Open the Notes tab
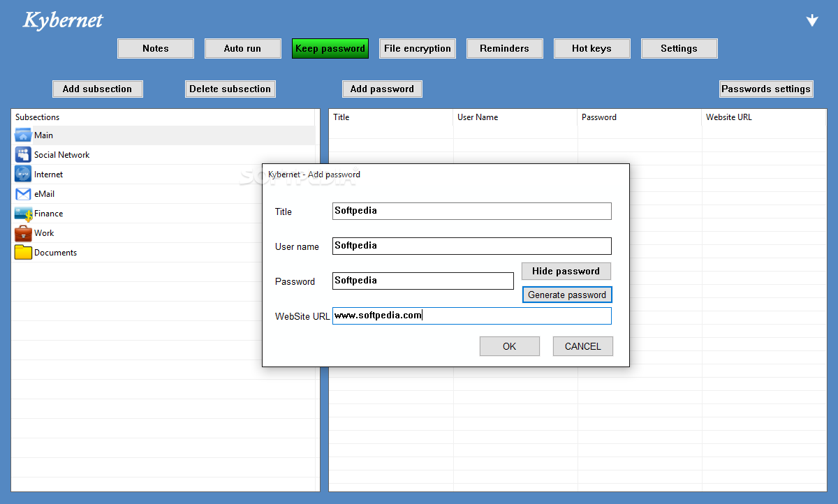838x504 pixels. click(156, 48)
